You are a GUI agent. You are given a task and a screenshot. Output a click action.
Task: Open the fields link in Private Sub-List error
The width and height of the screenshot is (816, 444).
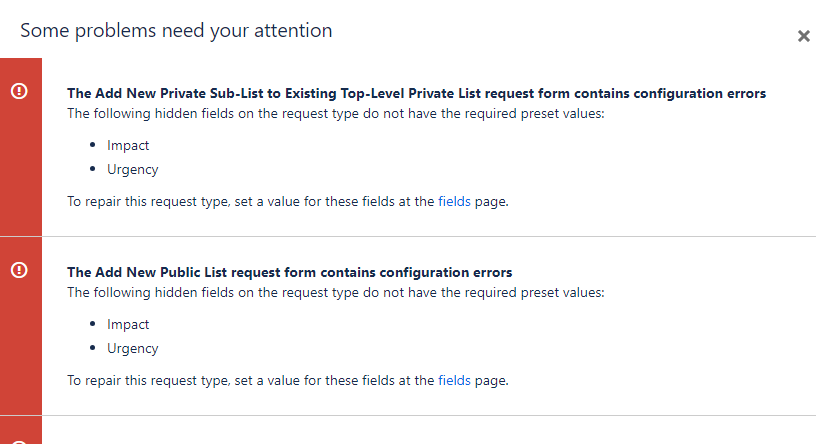[454, 201]
